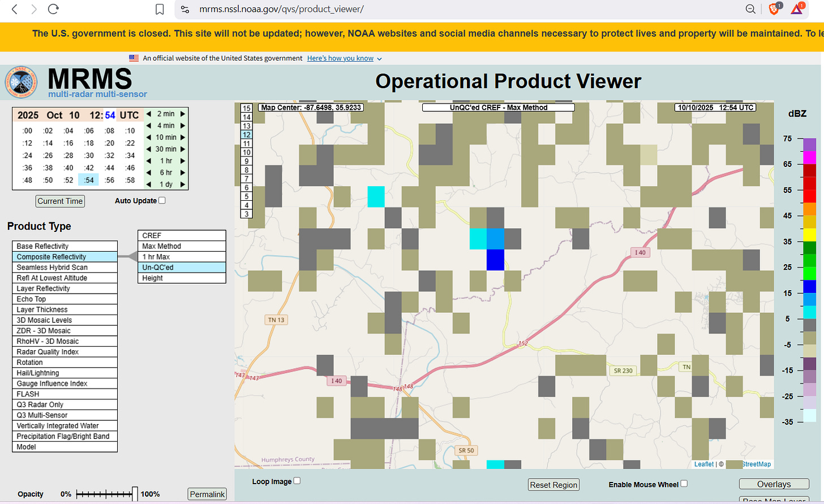
Task: Click the Reset Region button
Action: [x=553, y=485]
